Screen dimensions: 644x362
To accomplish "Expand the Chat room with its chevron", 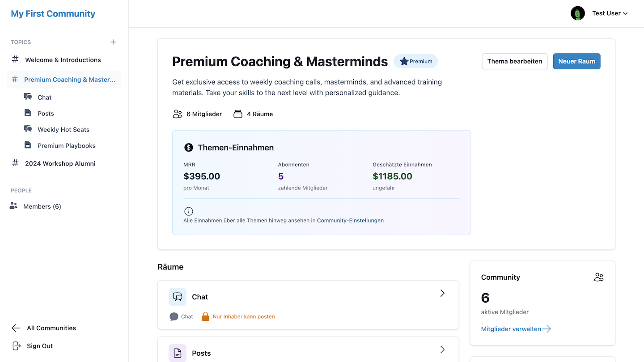I will tap(442, 293).
